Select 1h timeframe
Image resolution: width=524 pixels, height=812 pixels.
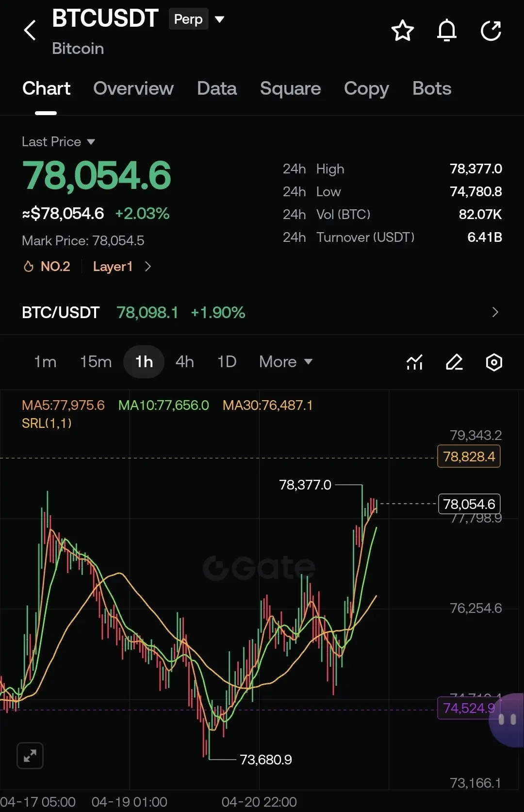point(144,362)
